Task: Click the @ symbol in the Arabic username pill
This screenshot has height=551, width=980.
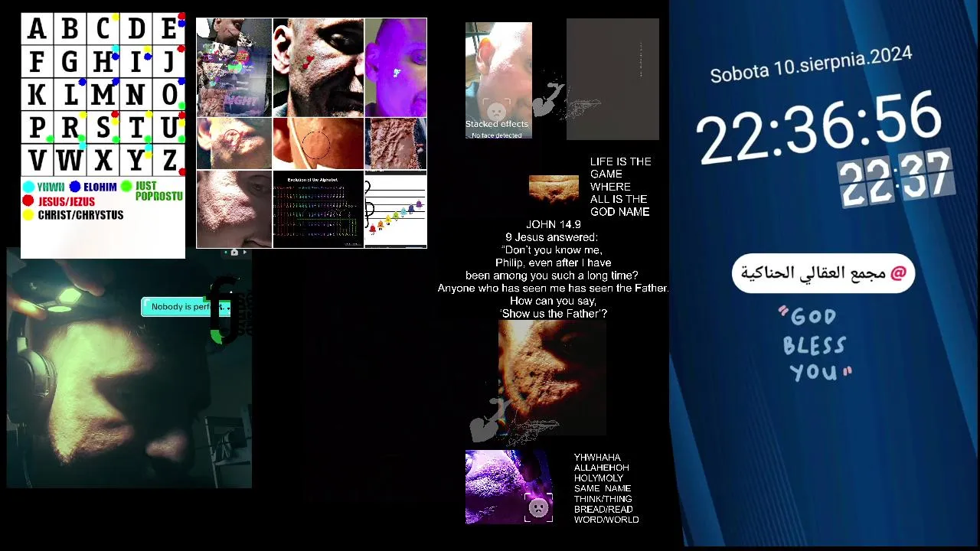Action: point(897,273)
